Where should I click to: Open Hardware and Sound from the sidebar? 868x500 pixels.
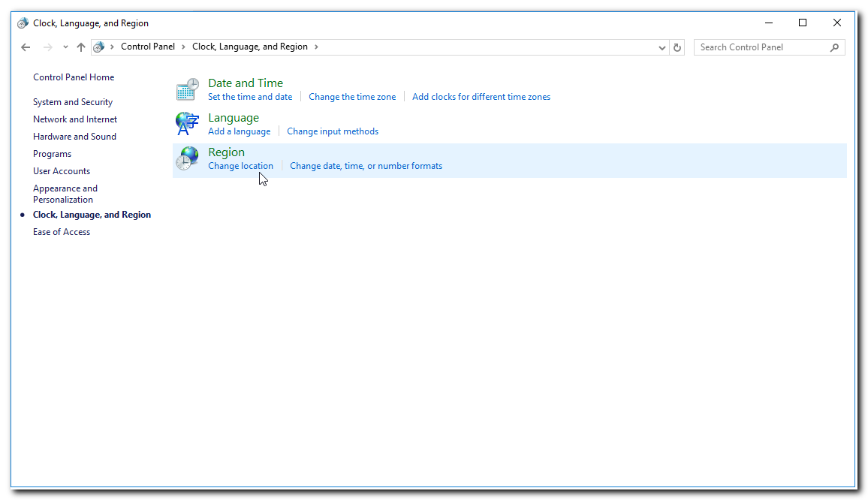coord(74,136)
